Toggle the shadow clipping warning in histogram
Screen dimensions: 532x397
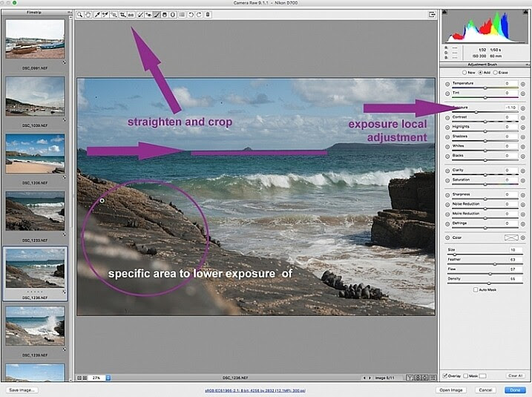click(444, 12)
